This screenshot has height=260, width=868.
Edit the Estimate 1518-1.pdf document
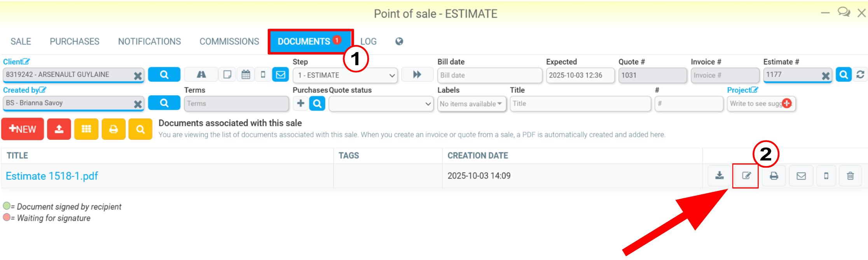[x=746, y=176]
